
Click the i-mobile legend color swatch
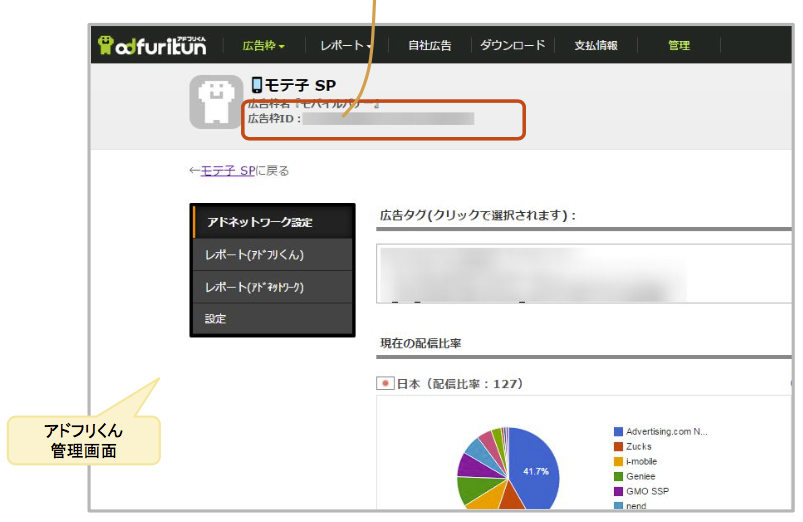[x=618, y=462]
